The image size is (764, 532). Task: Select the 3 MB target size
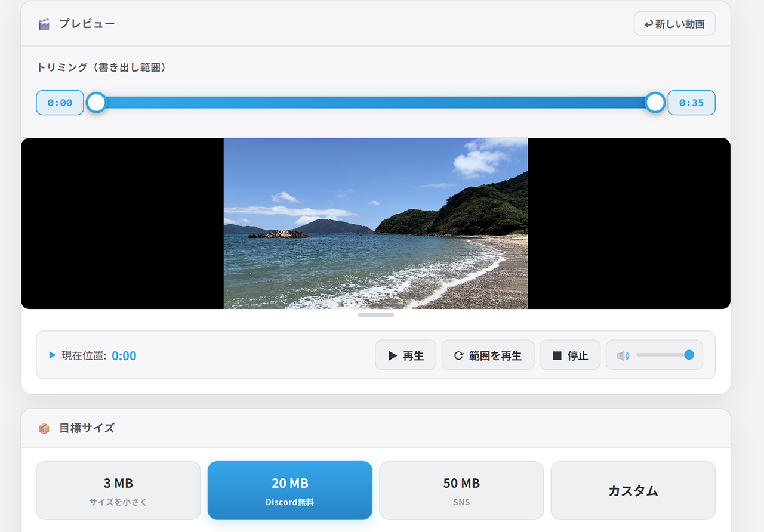118,490
